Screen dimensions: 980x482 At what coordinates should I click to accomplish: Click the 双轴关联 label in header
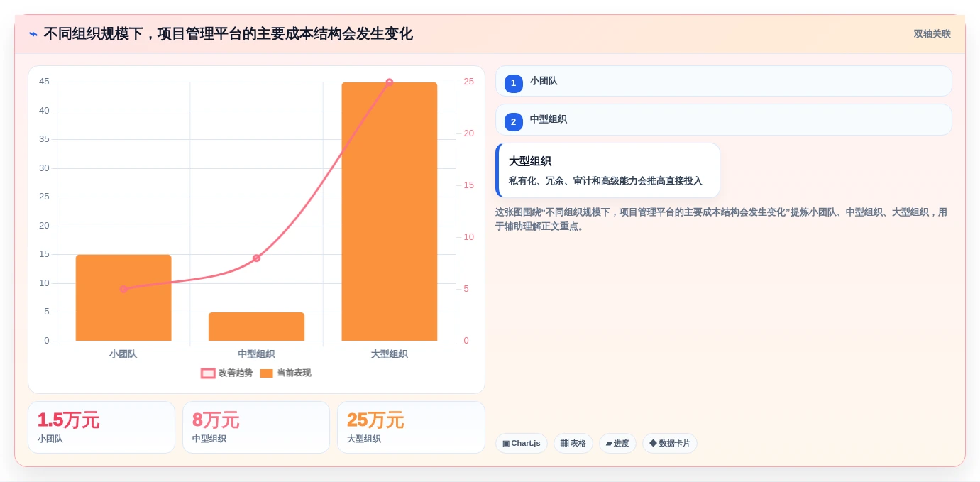tap(932, 34)
